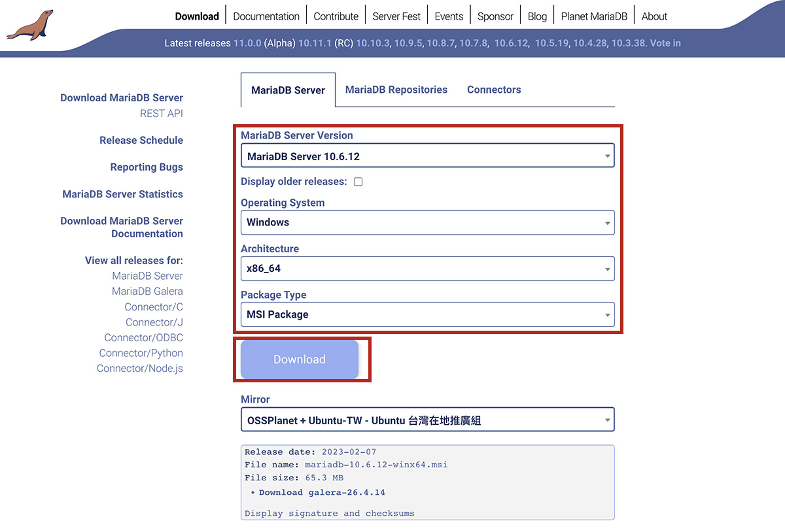Open the Sponsor menu item
785x532 pixels.
pos(495,16)
